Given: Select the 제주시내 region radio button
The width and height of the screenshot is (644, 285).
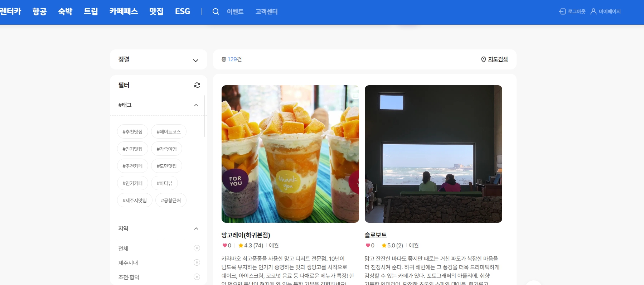Looking at the screenshot, I should coord(197,262).
